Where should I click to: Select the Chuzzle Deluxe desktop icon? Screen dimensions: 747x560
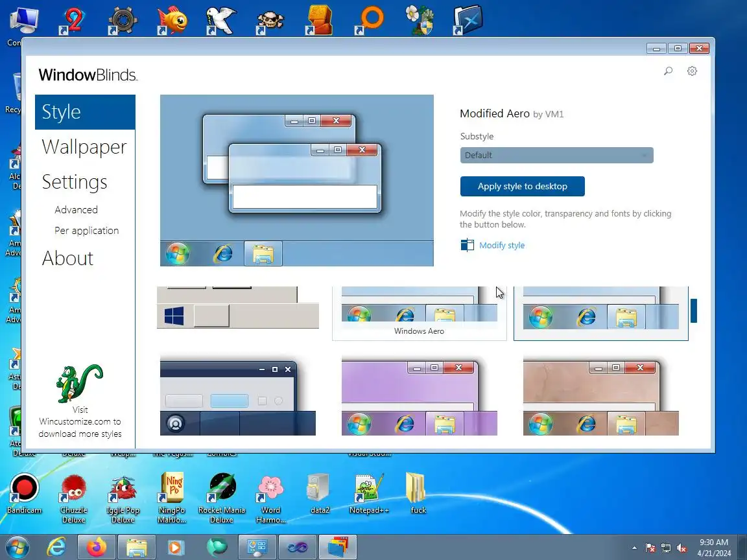[x=74, y=499]
